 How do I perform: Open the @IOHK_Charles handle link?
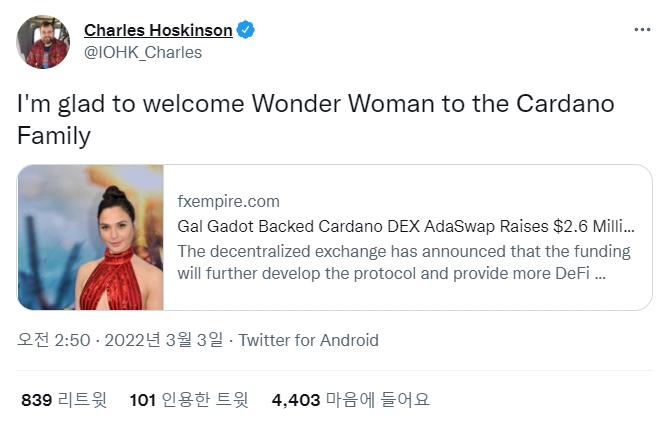pyautogui.click(x=143, y=52)
